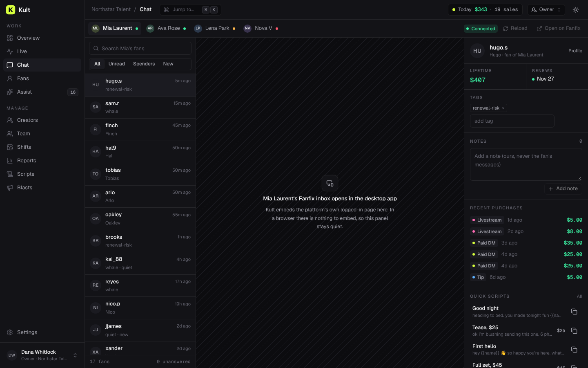Open kai_88 conversation in fan list
Screen dimensions: 588x368
(x=140, y=263)
